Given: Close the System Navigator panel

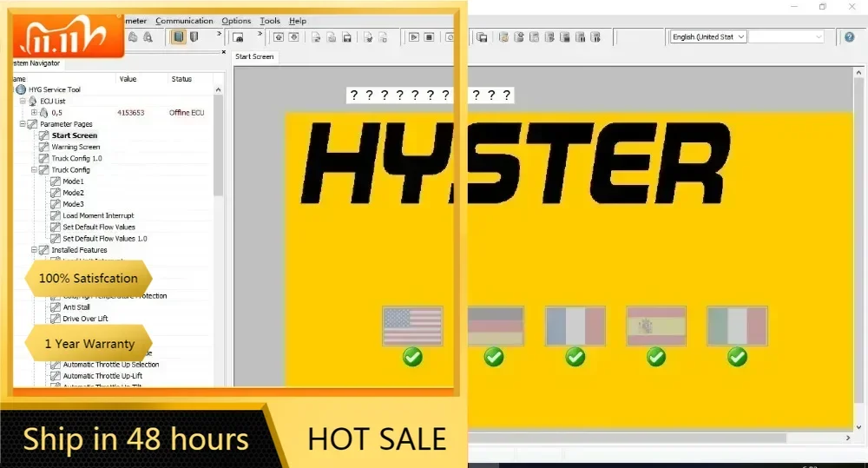Looking at the screenshot, I should [224, 52].
